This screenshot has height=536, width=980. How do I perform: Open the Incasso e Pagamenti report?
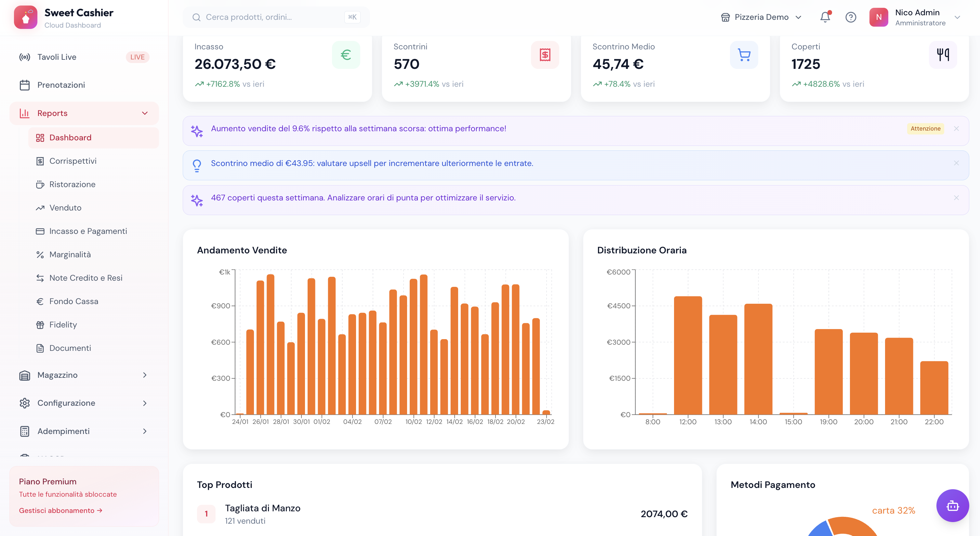[x=88, y=231]
